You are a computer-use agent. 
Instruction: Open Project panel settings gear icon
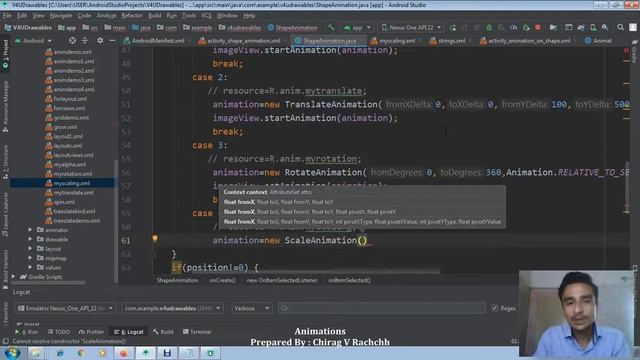(100, 40)
